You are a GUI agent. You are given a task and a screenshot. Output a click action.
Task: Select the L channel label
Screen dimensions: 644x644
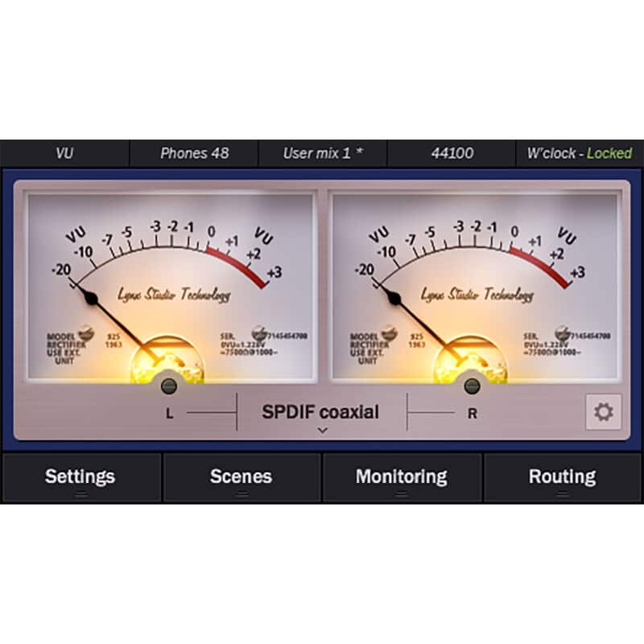click(170, 415)
